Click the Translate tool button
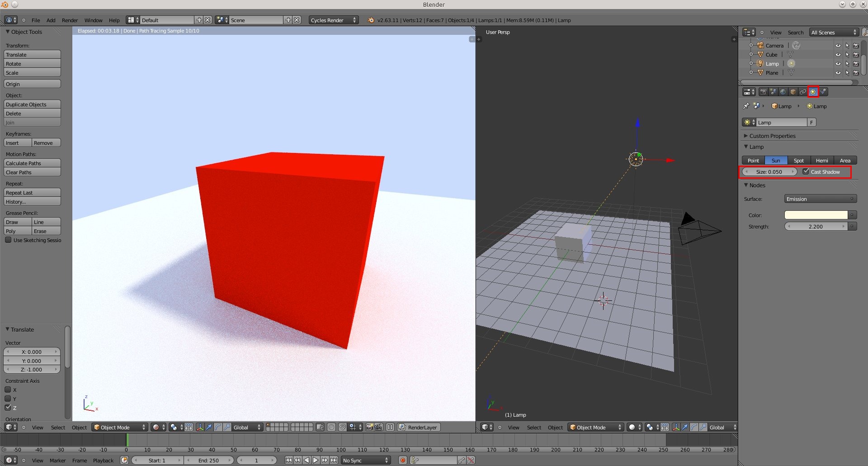 click(32, 54)
